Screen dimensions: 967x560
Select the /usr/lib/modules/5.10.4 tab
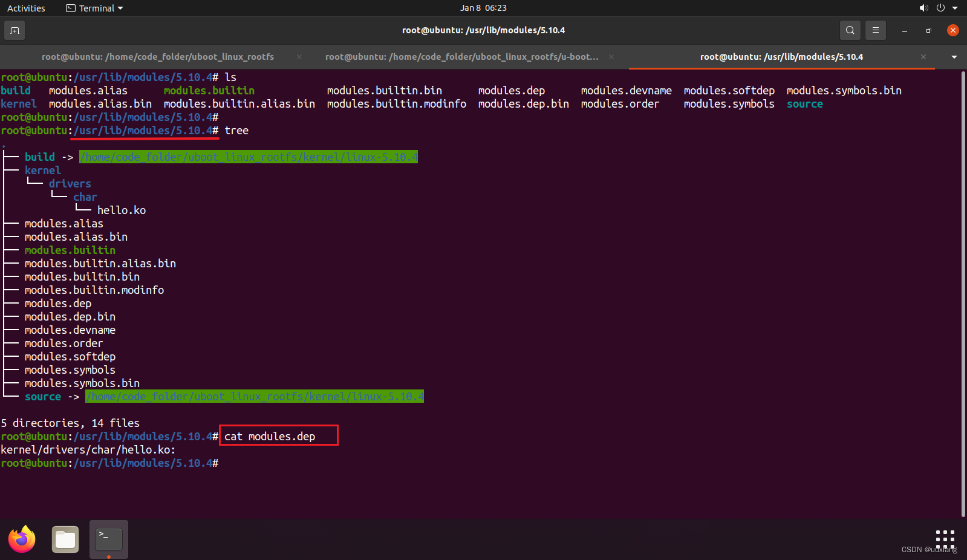(781, 57)
